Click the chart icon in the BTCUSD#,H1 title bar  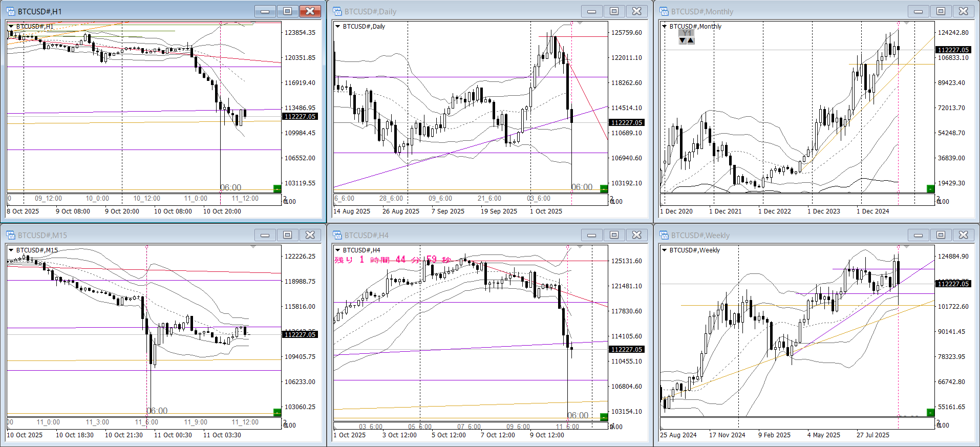pyautogui.click(x=11, y=11)
